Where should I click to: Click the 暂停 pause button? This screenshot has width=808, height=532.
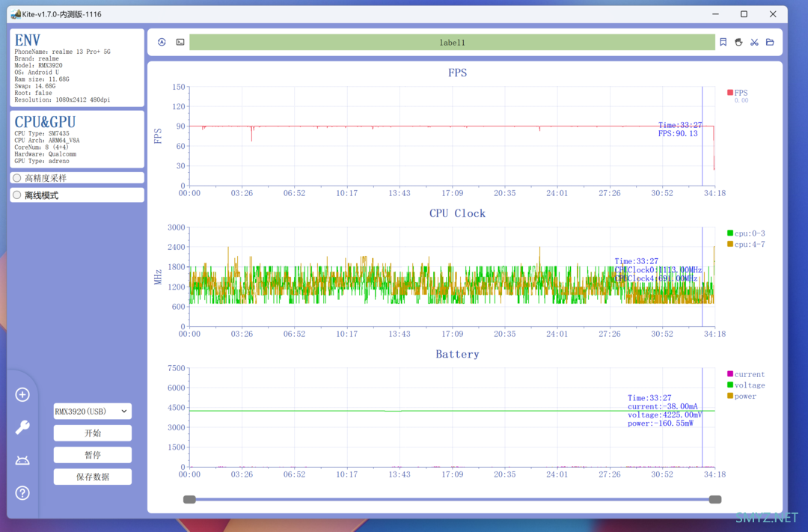(92, 455)
